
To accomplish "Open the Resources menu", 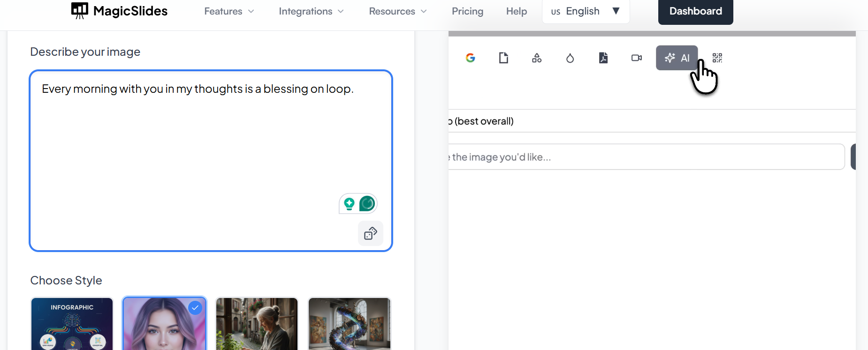I will (x=397, y=11).
